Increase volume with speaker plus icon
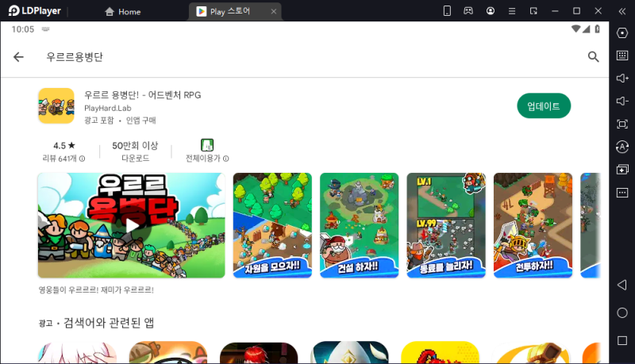This screenshot has height=364, width=635. point(622,78)
